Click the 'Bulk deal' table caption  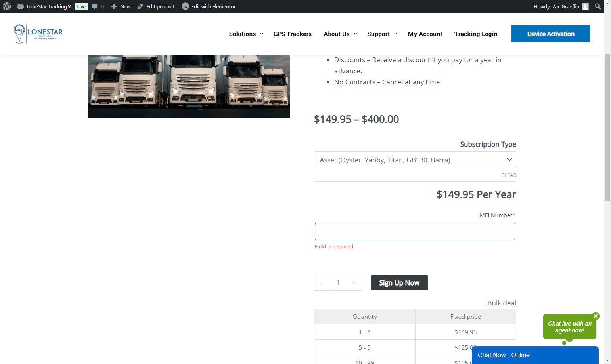point(502,303)
